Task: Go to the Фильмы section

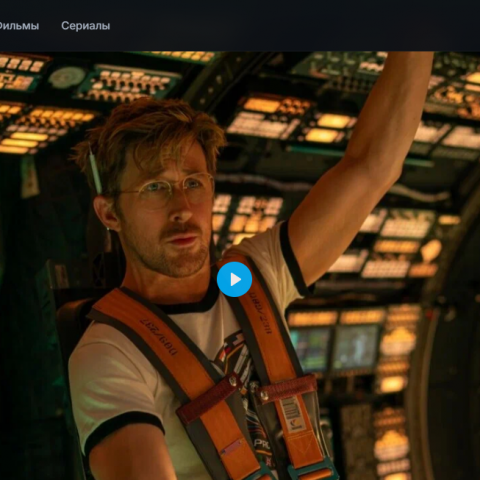Action: [19, 26]
